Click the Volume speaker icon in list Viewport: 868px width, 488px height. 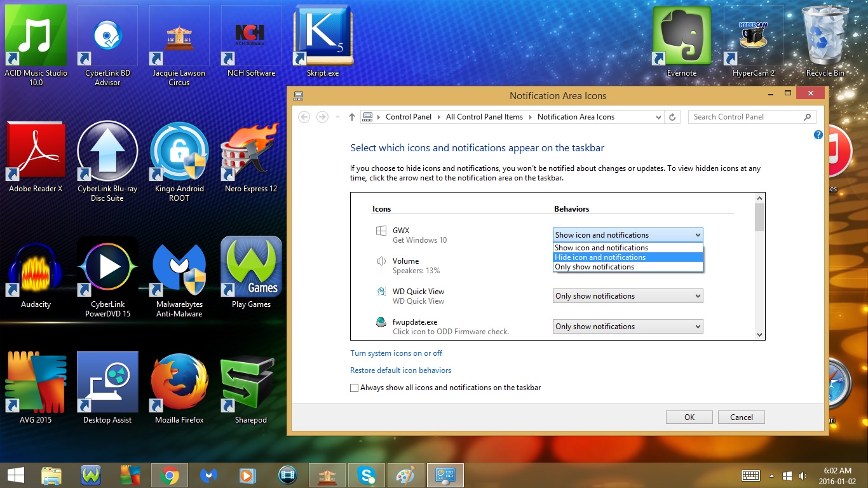(x=381, y=261)
